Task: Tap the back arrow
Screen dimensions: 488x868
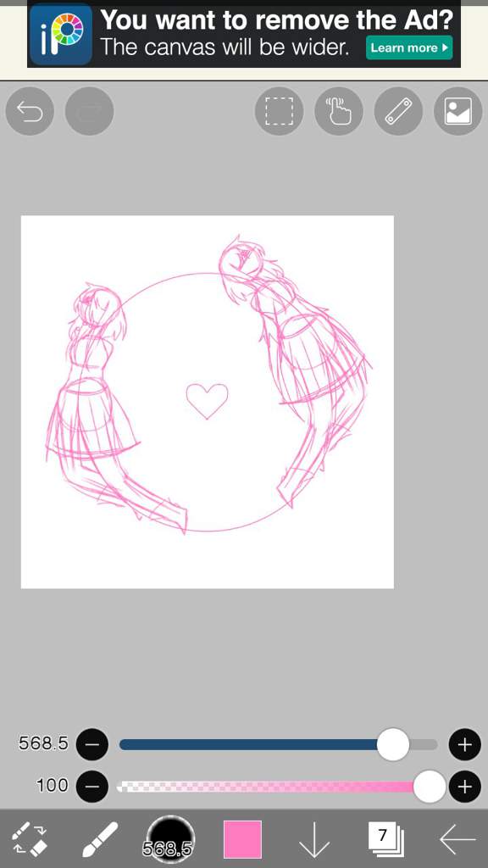Action: (457, 839)
